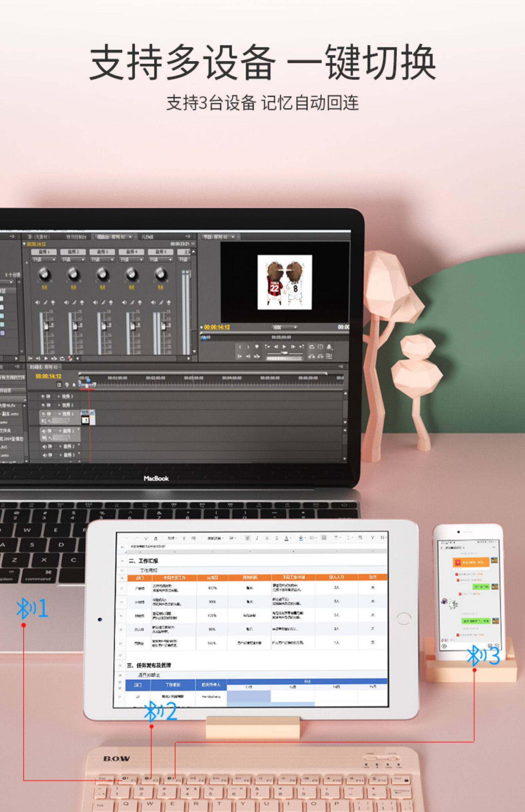525x812 pixels.
Task: Toggle the snap icon in the timeline header
Action: pos(59,385)
